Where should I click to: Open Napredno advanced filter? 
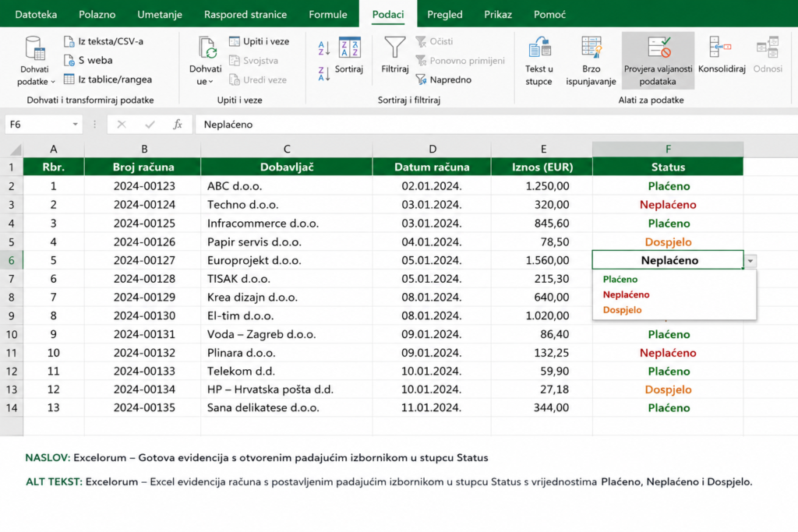[443, 79]
